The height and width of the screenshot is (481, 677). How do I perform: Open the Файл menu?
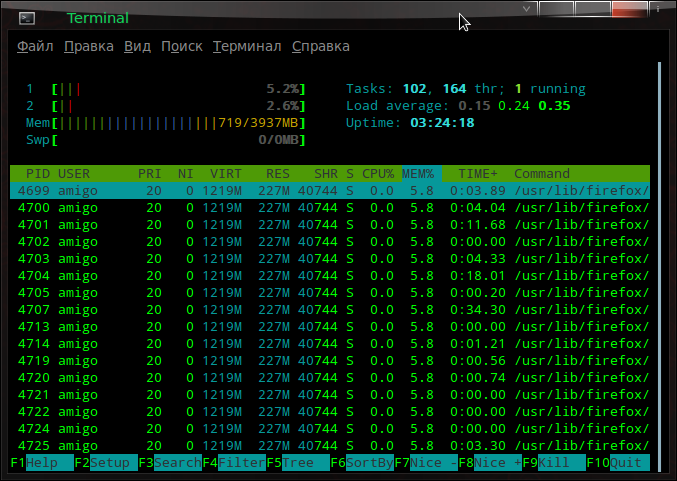tap(35, 46)
